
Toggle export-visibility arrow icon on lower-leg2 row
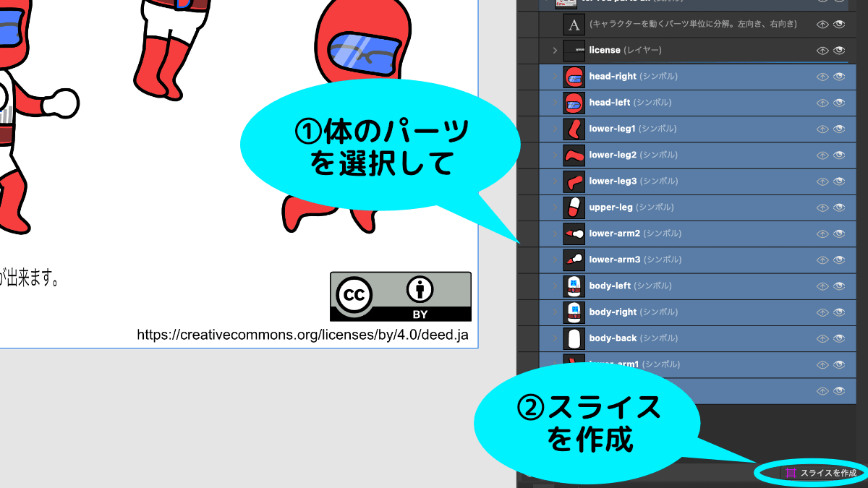point(822,155)
